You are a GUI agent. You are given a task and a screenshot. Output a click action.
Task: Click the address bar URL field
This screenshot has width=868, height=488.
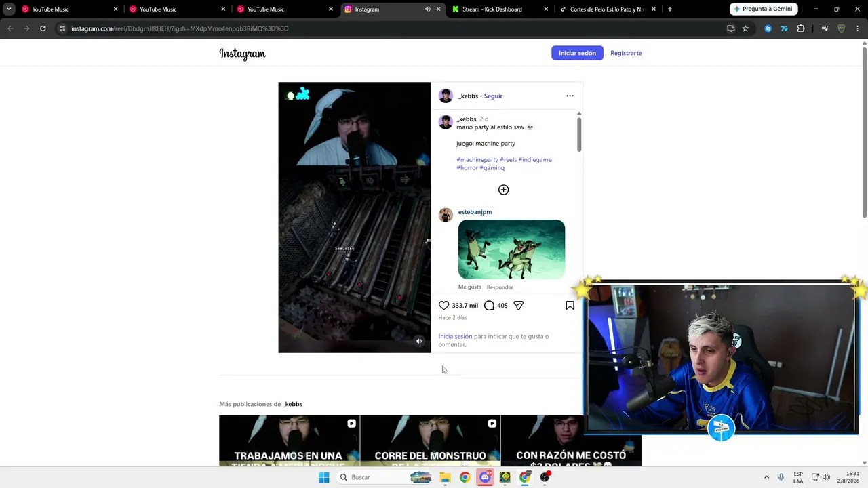point(393,28)
